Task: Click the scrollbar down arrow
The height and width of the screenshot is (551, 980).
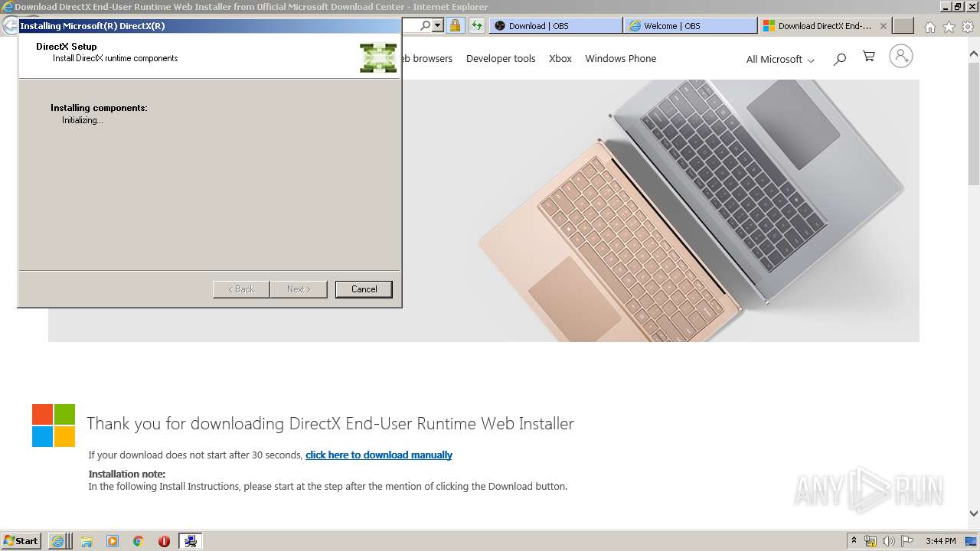Action: coord(974,514)
